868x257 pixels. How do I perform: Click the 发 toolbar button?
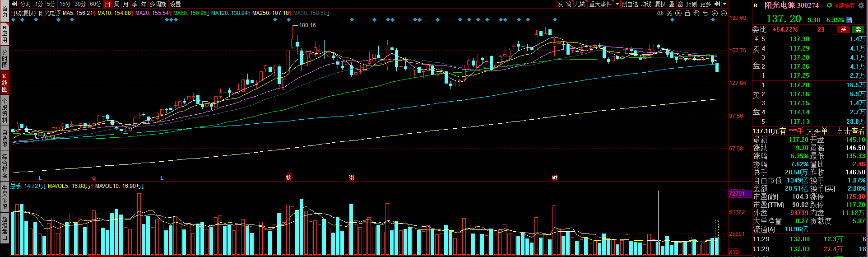point(560,4)
